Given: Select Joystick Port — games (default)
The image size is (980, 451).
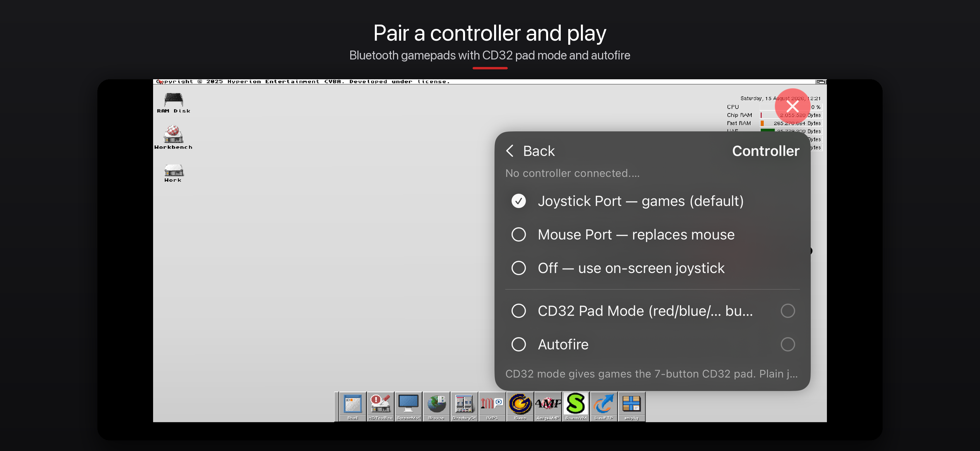Looking at the screenshot, I should click(652, 201).
